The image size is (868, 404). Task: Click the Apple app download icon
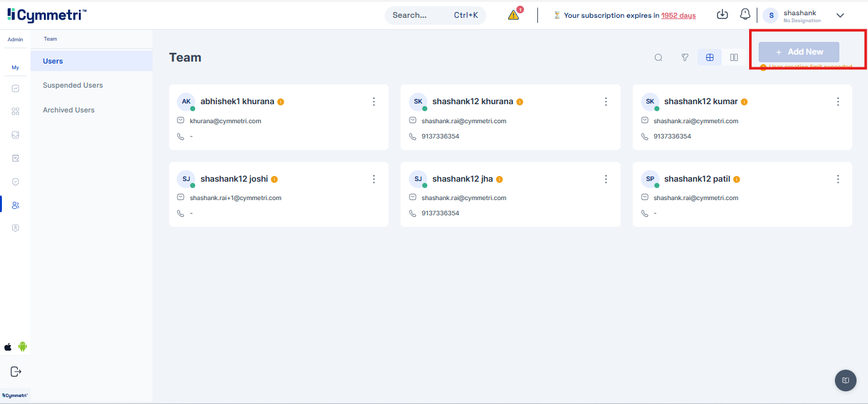[x=8, y=347]
